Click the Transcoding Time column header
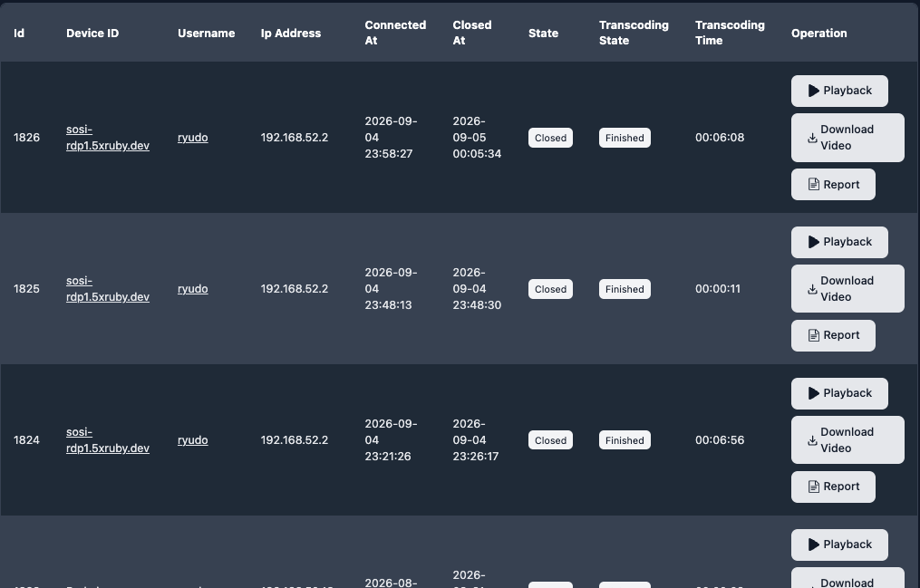Screen dimensions: 920x588 730,33
